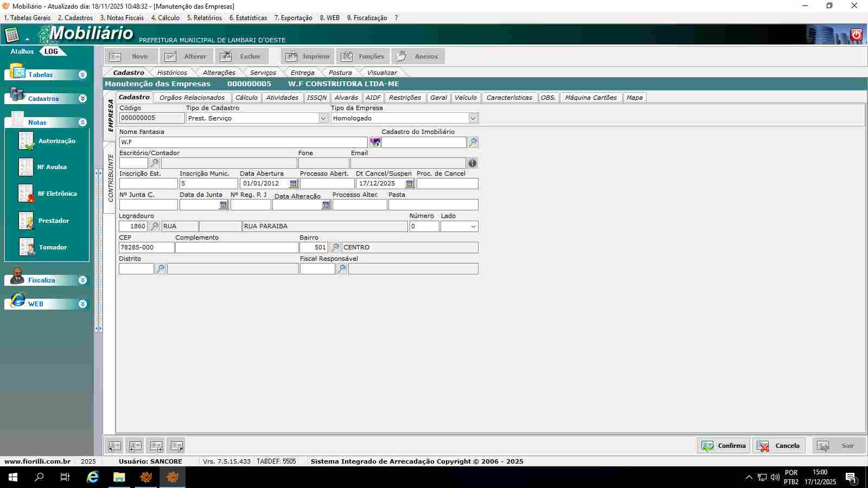The image size is (868, 488).
Task: Switch to the Alvarás tab
Action: coord(346,98)
